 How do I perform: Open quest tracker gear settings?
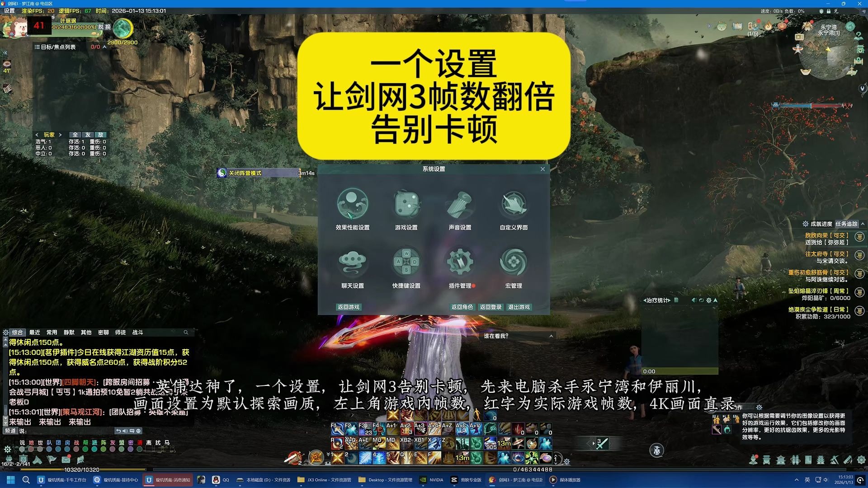805,224
